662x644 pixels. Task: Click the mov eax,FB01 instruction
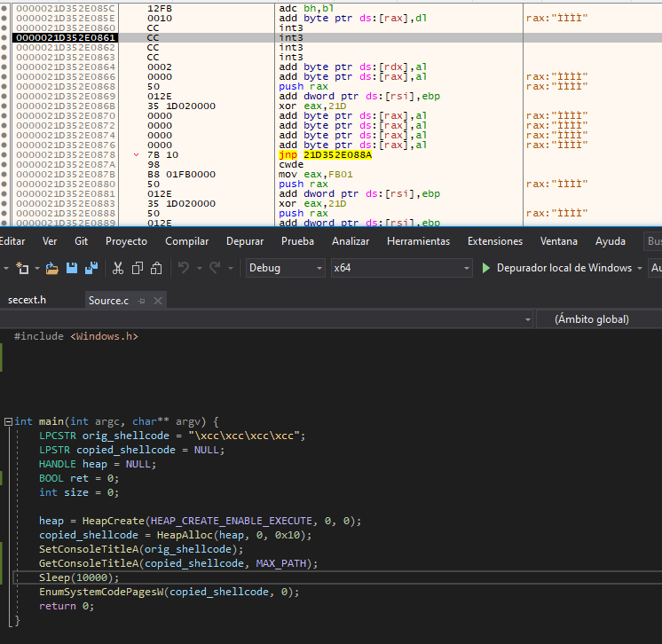pyautogui.click(x=315, y=174)
